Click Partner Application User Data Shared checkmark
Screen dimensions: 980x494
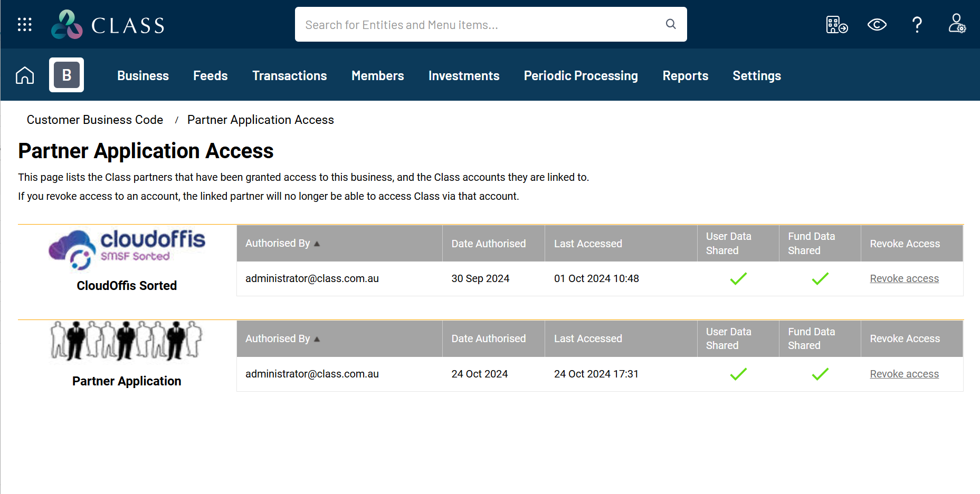pyautogui.click(x=738, y=374)
